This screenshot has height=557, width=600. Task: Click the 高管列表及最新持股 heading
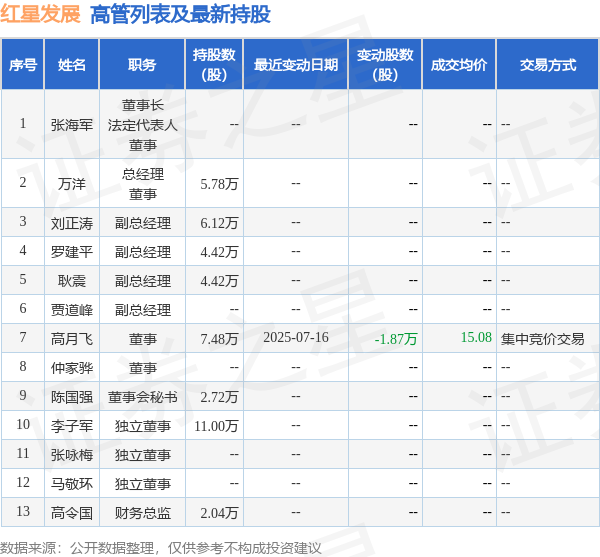pos(181,15)
